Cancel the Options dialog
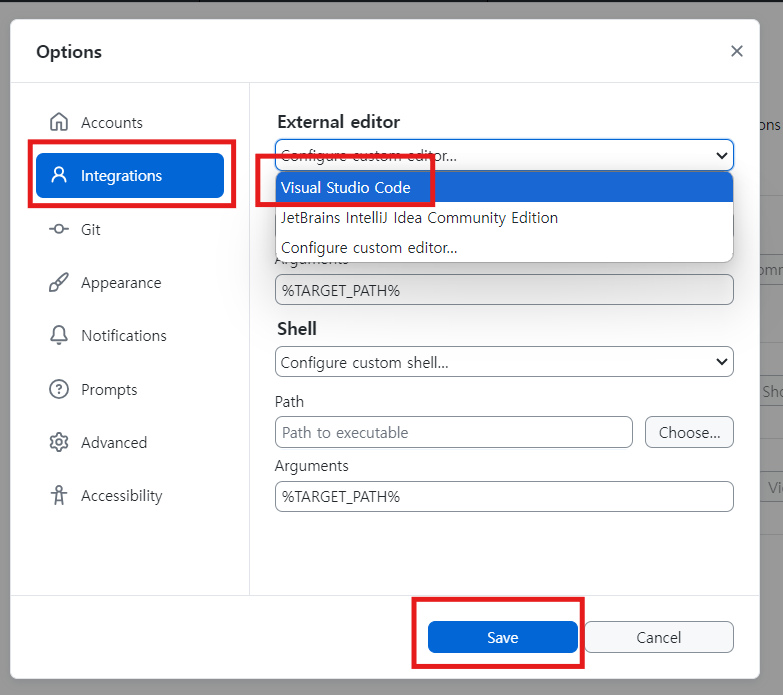783x695 pixels. coord(659,637)
